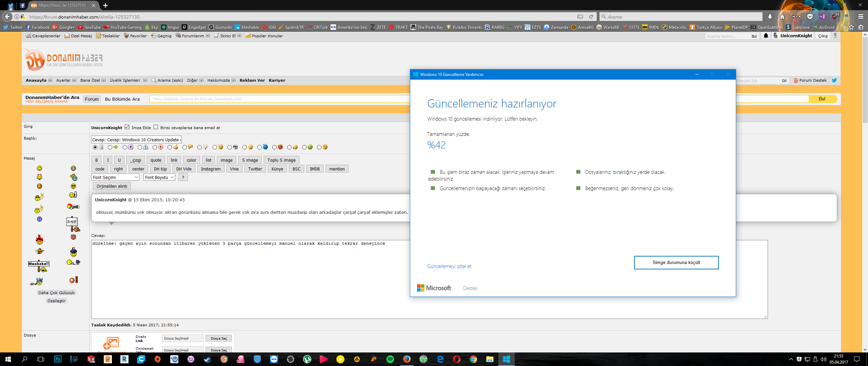Image resolution: width=868 pixels, height=366 pixels.
Task: Open the Firefox hamburger menu
Action: pos(861,17)
